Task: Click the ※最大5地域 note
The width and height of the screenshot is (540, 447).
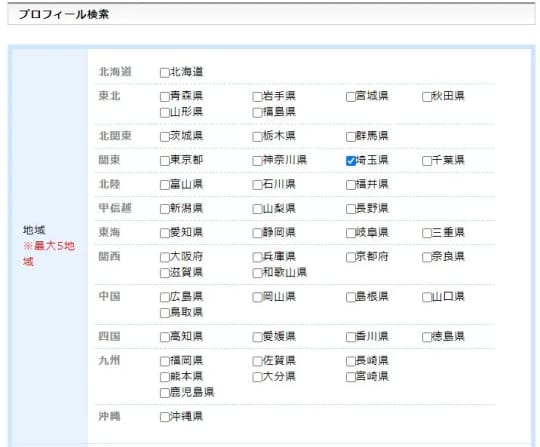Action: (x=49, y=254)
